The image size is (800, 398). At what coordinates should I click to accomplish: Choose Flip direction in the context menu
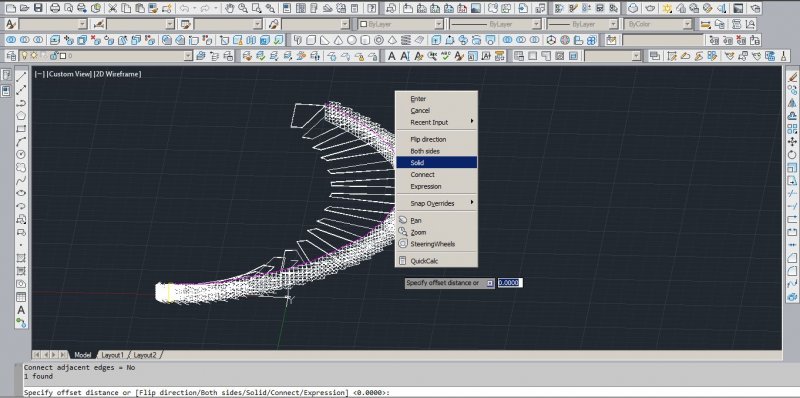(x=436, y=139)
